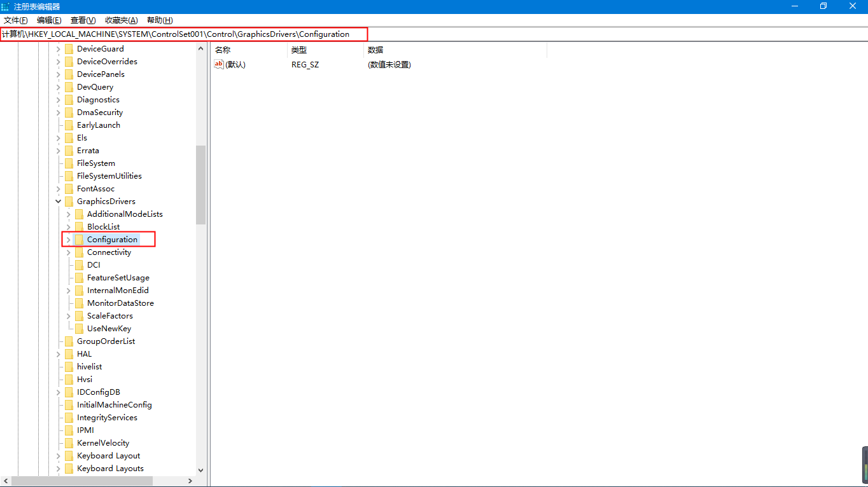Expand the ScaleFactors key arrow
868x487 pixels.
(x=69, y=316)
